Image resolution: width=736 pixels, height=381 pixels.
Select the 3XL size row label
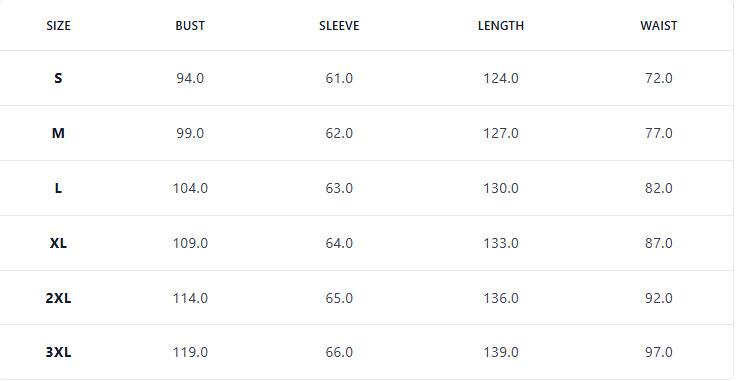pyautogui.click(x=58, y=352)
